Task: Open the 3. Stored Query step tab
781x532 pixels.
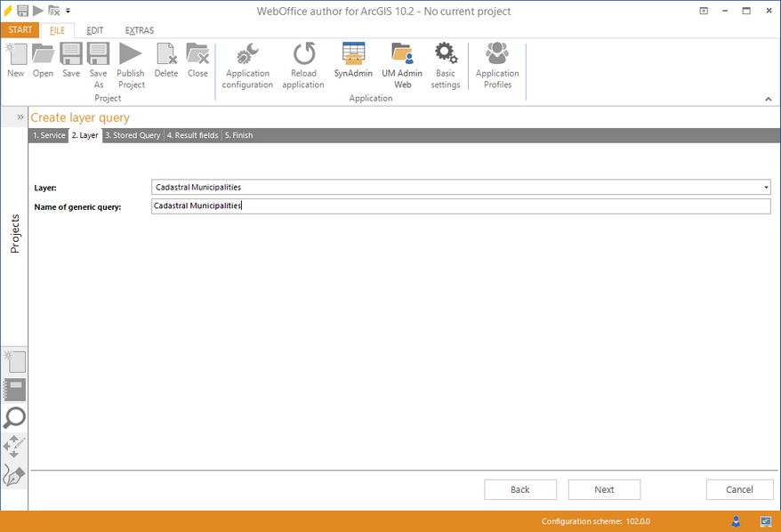Action: pos(133,135)
